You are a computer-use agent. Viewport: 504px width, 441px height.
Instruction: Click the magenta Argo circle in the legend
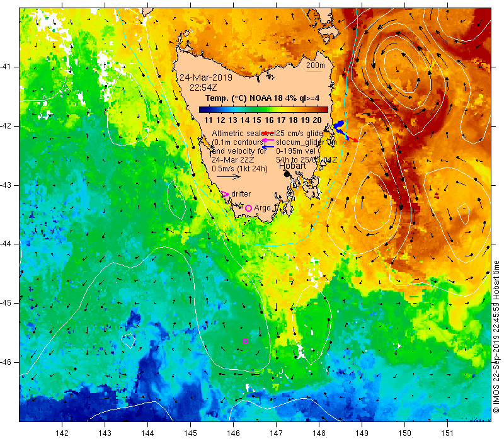[x=248, y=208]
